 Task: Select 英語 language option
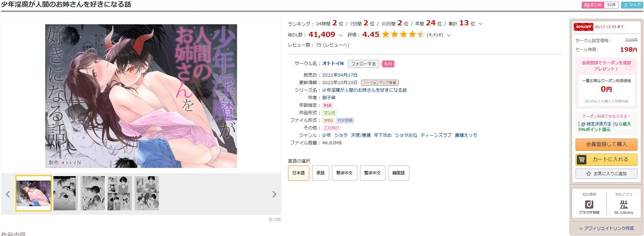tap(320, 173)
